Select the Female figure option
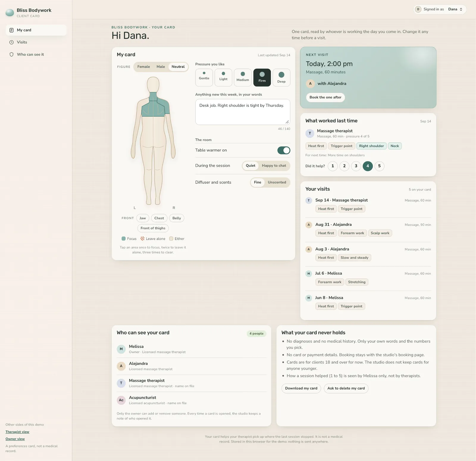This screenshot has width=476, height=461. pos(144,67)
